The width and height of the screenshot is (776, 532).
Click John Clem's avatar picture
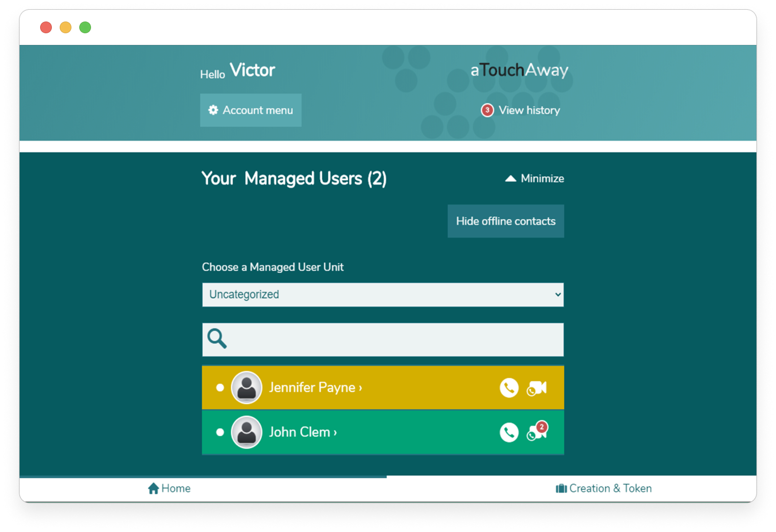tap(247, 432)
